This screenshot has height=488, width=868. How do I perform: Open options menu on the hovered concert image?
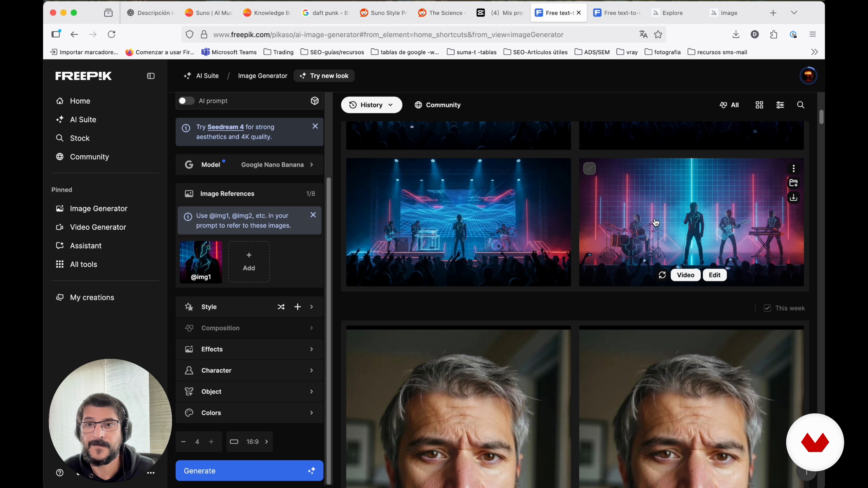(x=794, y=168)
